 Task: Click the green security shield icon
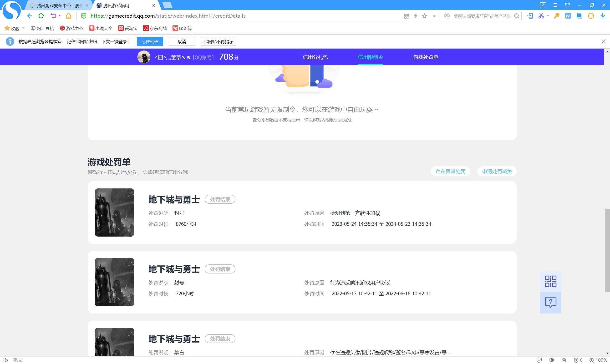[84, 16]
